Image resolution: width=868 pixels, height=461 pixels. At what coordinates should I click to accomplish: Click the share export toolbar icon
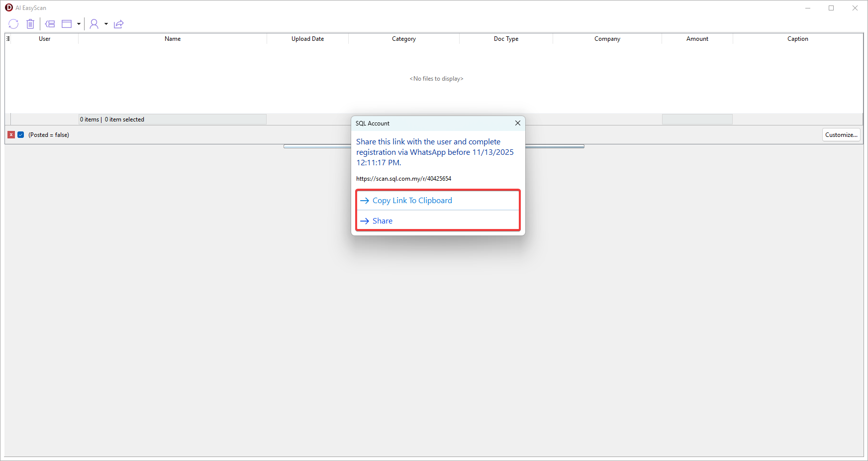point(118,24)
